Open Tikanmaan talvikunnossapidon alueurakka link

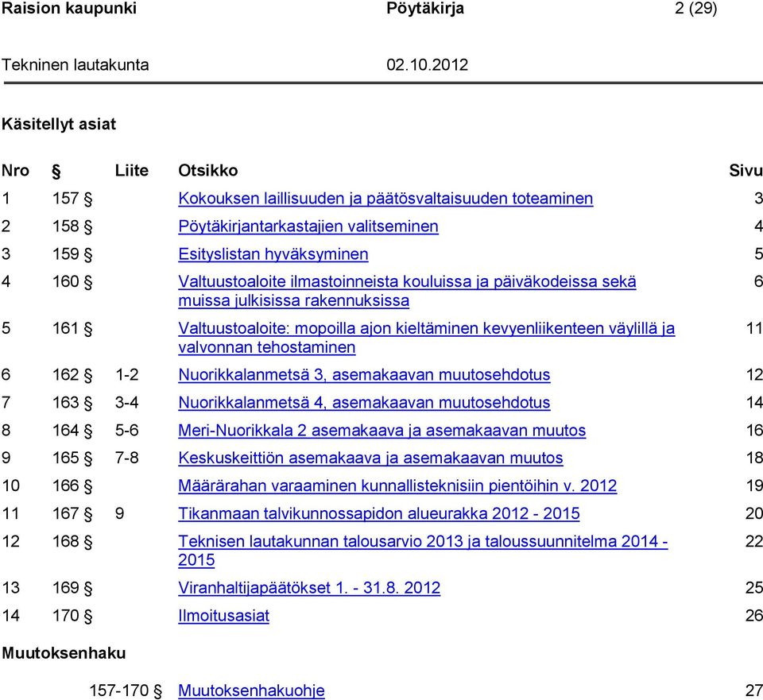[x=378, y=514]
